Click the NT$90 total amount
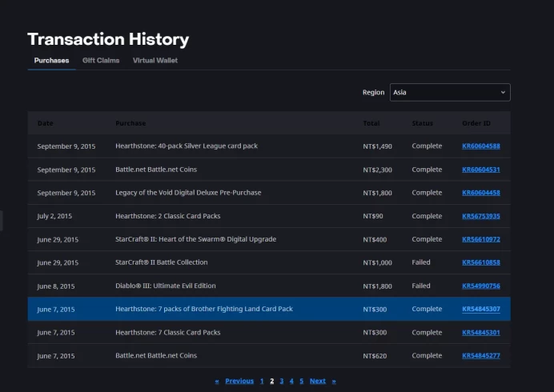This screenshot has height=392, width=554. coord(373,216)
